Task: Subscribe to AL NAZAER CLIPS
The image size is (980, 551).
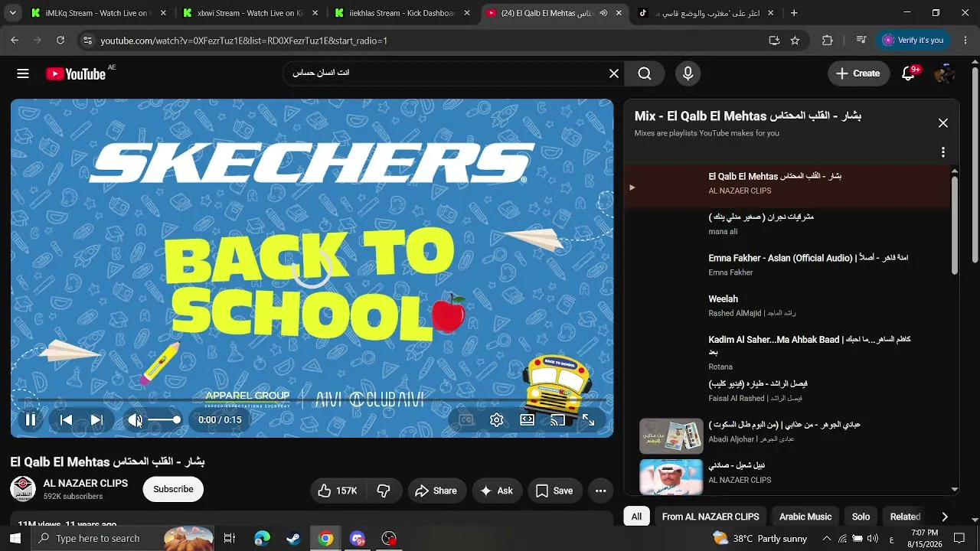Action: pos(173,489)
